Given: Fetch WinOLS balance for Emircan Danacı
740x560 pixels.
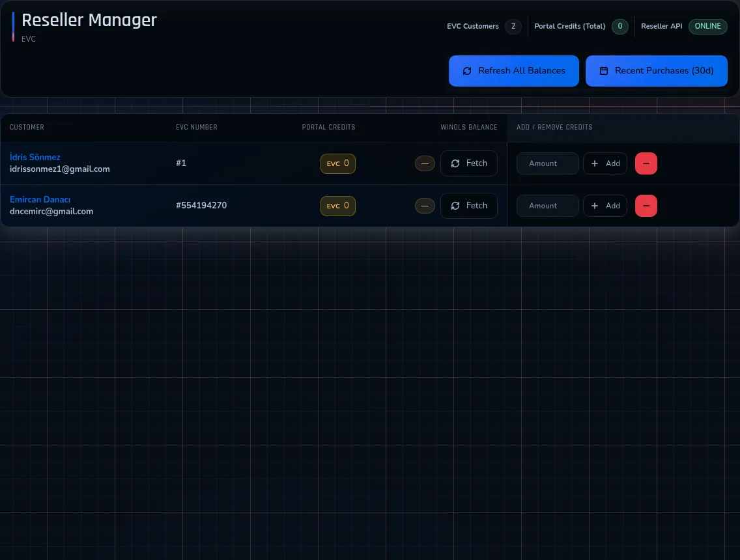Looking at the screenshot, I should point(468,206).
